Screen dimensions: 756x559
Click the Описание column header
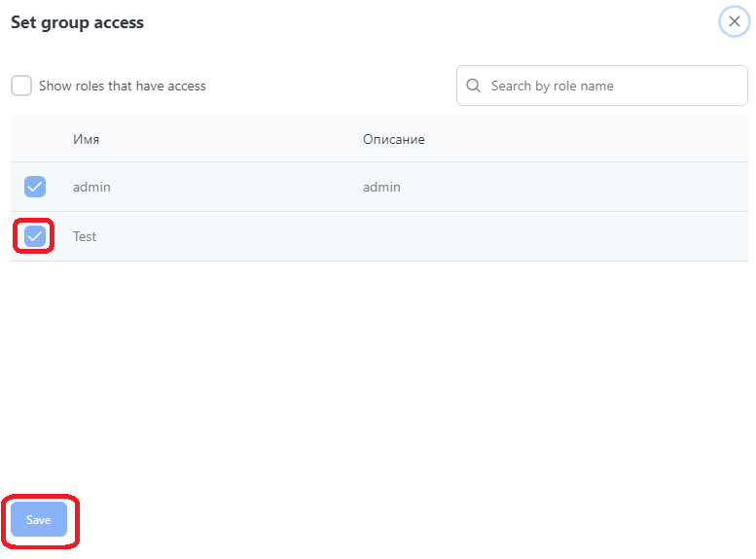[394, 139]
